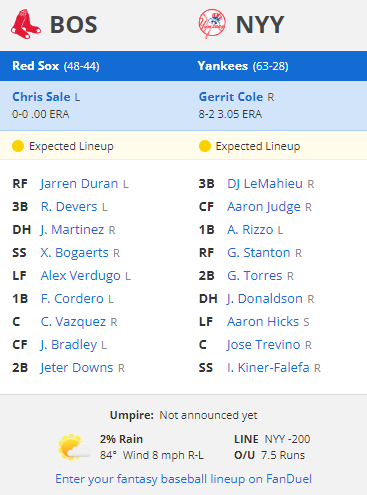Screen dimensions: 367x495
Task: Click J. Donaldson designated hitter link
Action: click(x=265, y=299)
